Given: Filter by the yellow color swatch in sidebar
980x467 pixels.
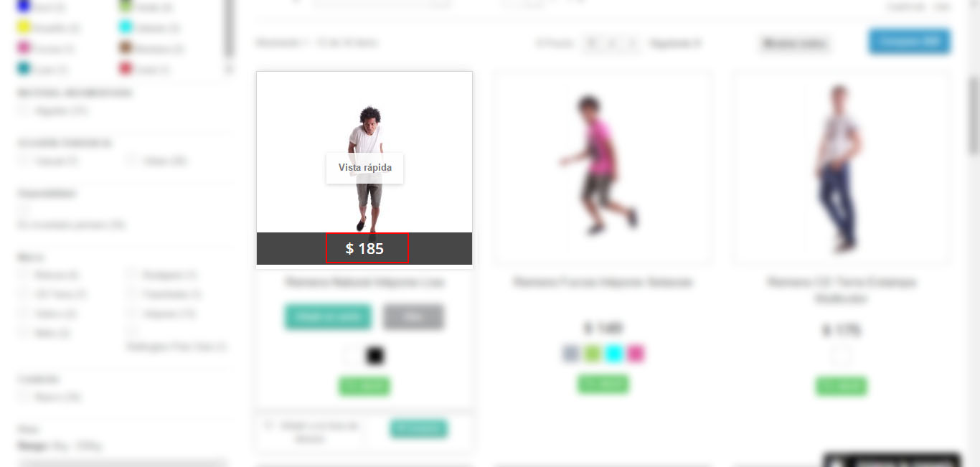Looking at the screenshot, I should click(24, 28).
